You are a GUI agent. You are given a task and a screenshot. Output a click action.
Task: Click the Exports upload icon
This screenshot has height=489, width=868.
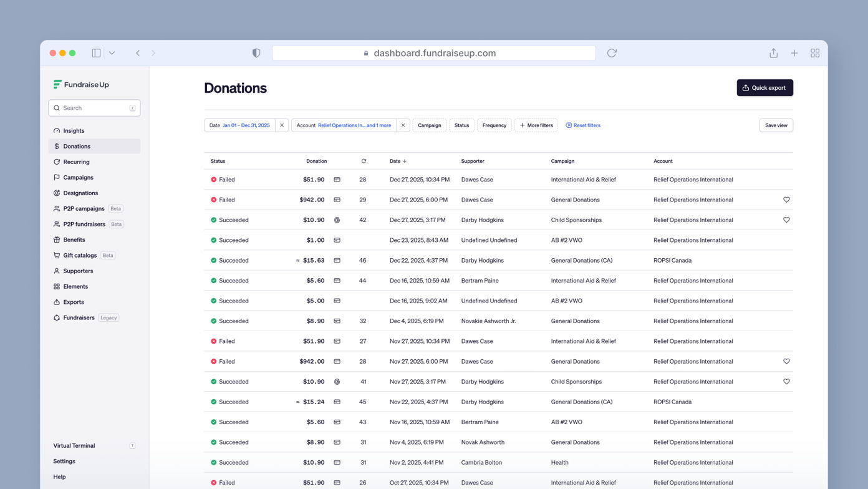coord(57,303)
